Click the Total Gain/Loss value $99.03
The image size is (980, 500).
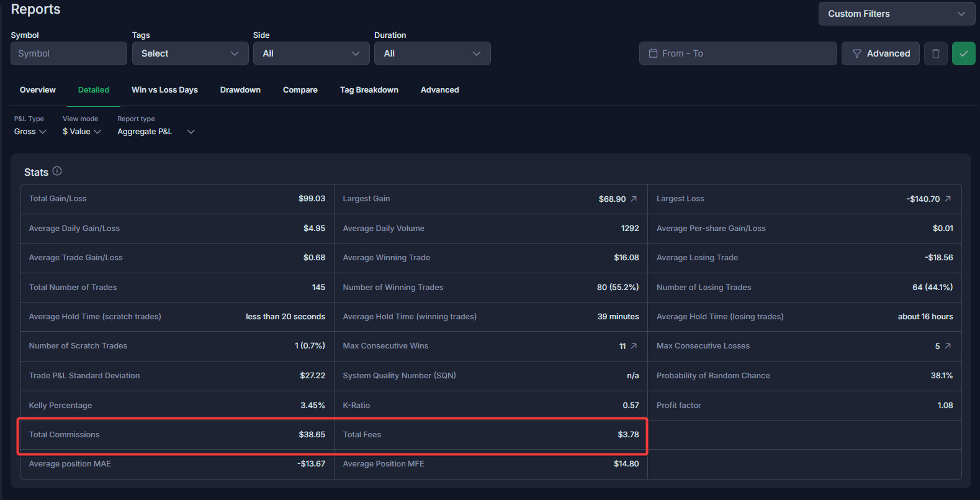[x=312, y=199]
